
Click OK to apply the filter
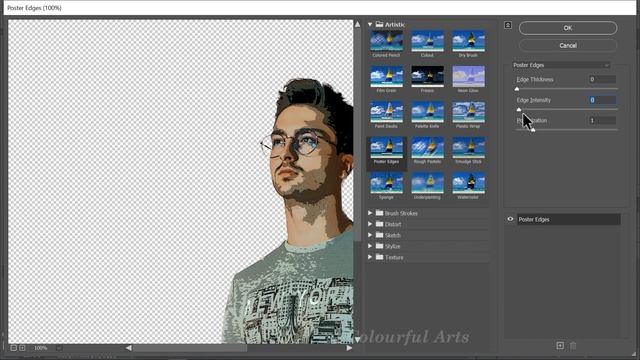[568, 28]
